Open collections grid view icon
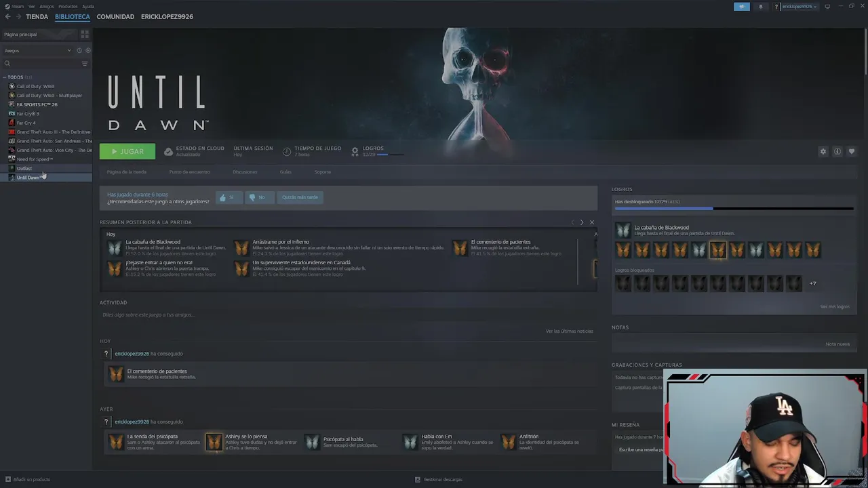The image size is (868, 488). (x=85, y=34)
